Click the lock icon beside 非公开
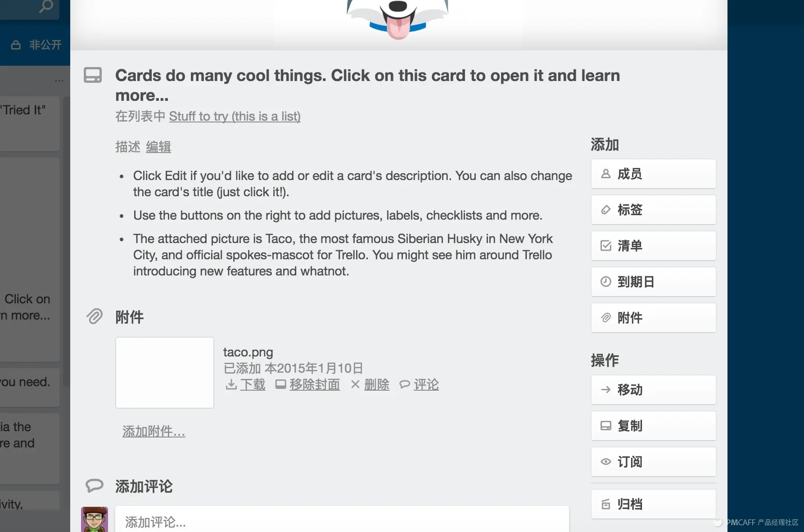This screenshot has width=804, height=532. pos(16,45)
